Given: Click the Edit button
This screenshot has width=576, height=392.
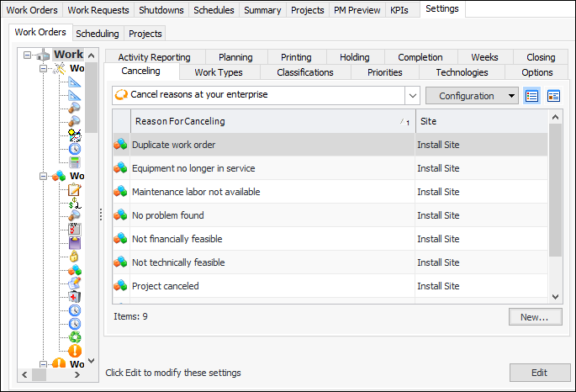Looking at the screenshot, I should coord(539,373).
